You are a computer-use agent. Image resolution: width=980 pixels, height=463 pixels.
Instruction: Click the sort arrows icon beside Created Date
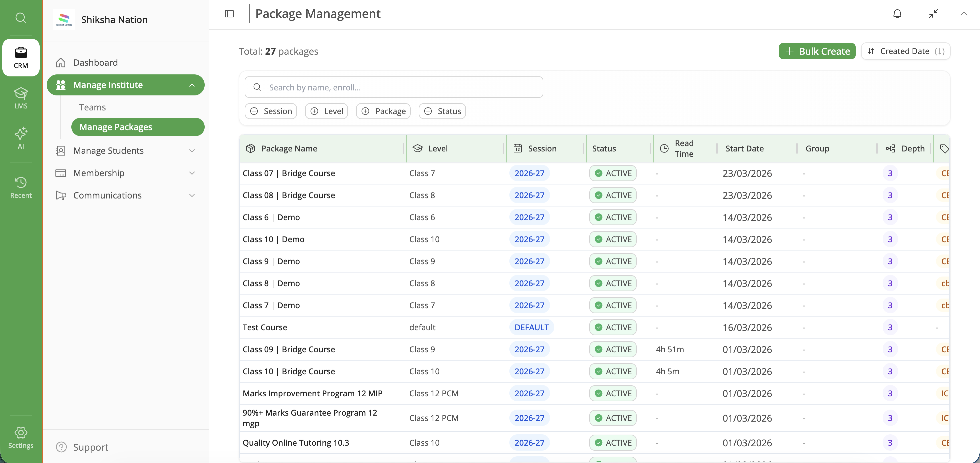point(871,51)
